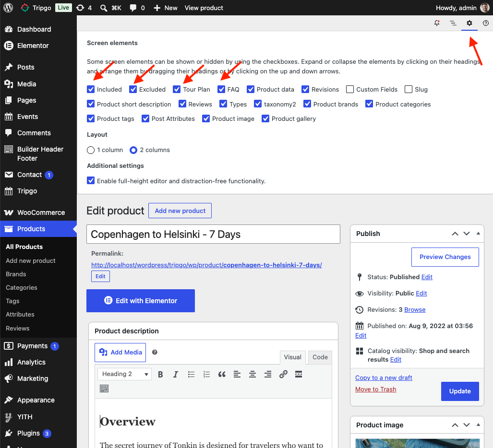493x448 pixels.
Task: Align text to the center
Action: pyautogui.click(x=252, y=374)
